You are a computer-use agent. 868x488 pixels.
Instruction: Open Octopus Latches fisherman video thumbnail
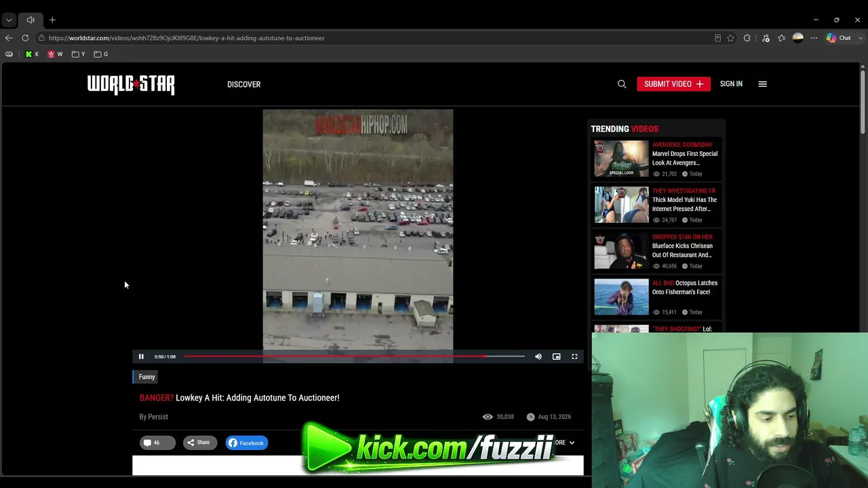click(621, 297)
